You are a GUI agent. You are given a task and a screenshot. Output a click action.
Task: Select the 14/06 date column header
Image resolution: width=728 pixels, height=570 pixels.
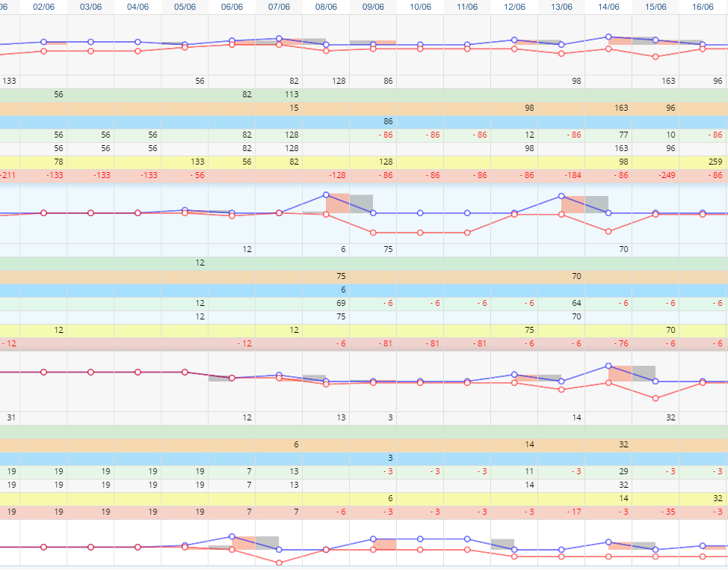pyautogui.click(x=608, y=7)
